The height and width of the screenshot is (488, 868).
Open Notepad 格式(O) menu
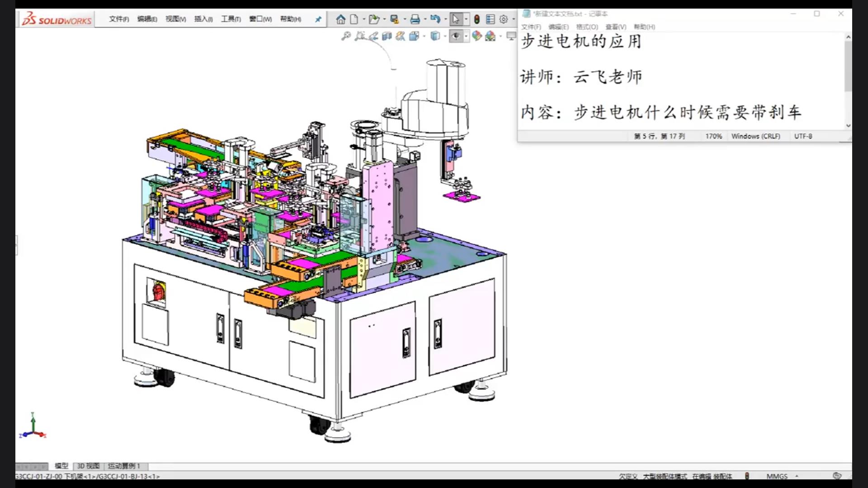[x=587, y=27]
